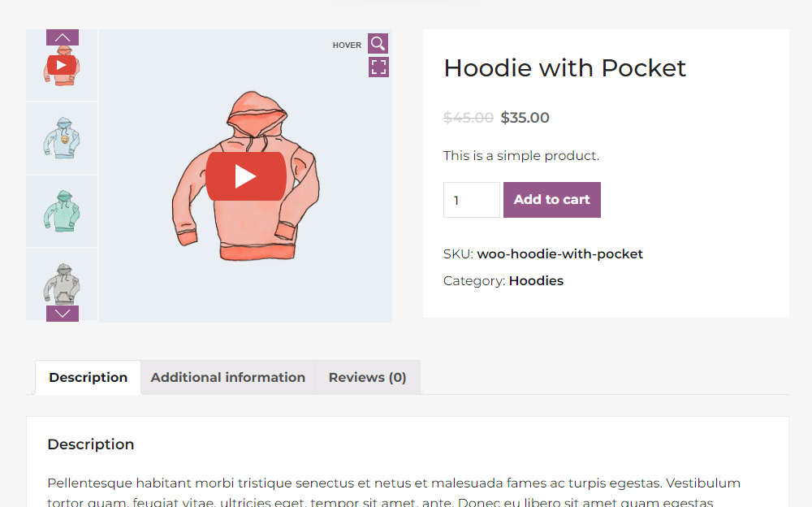Switch to the Description tab
Viewport: 812px width, 507px height.
pos(88,377)
